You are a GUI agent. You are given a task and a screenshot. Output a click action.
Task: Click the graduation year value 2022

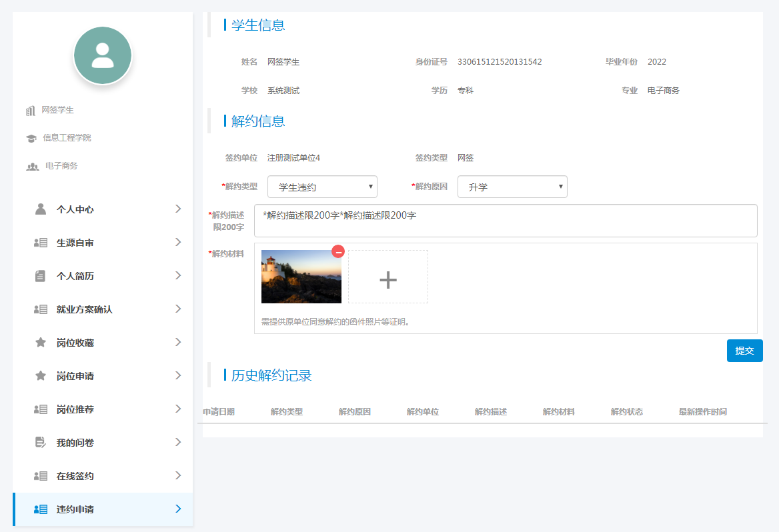pyautogui.click(x=657, y=61)
